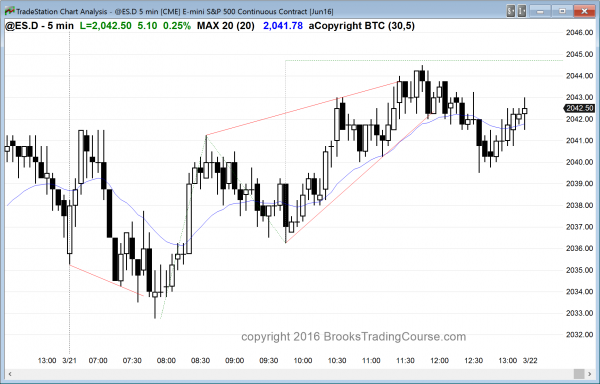Open the interval link (I) dropdown in title bar
600x384 pixels.
pos(522,11)
